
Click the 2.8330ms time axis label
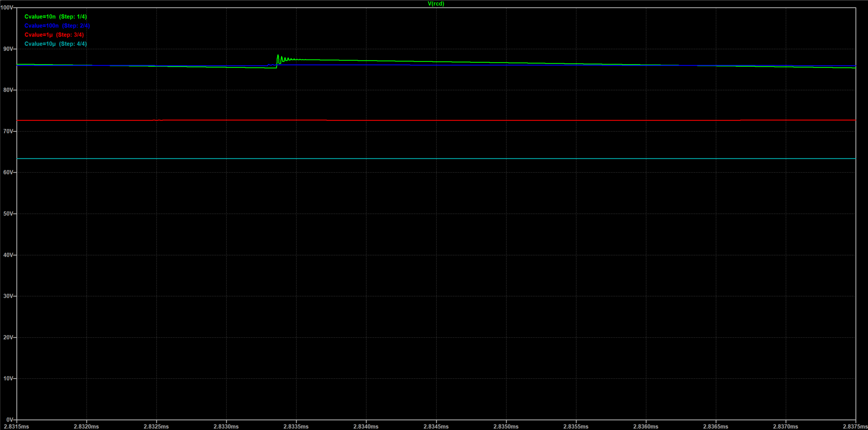226,426
